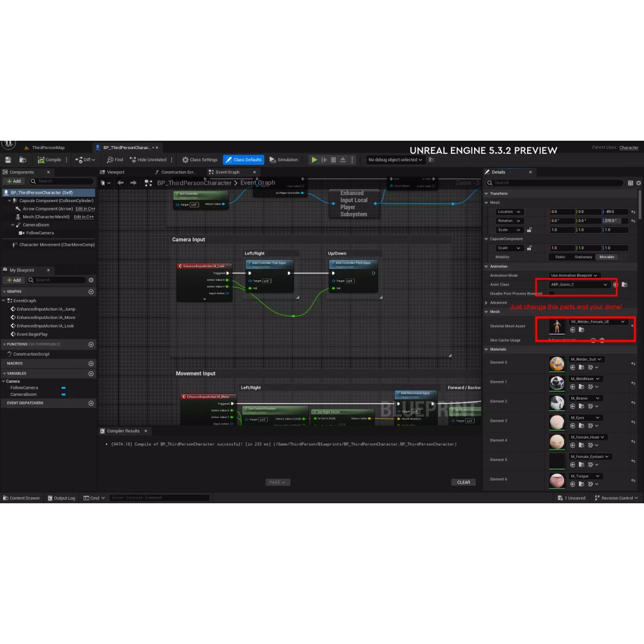Image resolution: width=644 pixels, height=644 pixels.
Task: Open the play options three-dot menu
Action: [352, 160]
